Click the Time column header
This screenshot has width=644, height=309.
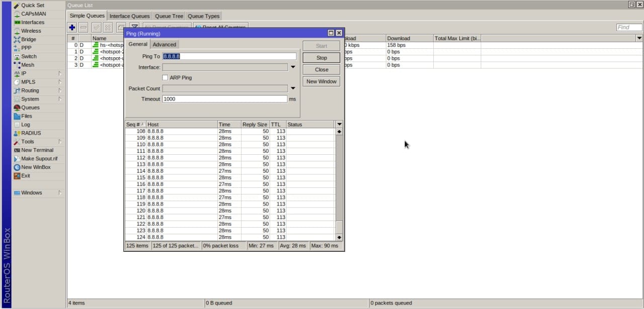click(x=230, y=125)
